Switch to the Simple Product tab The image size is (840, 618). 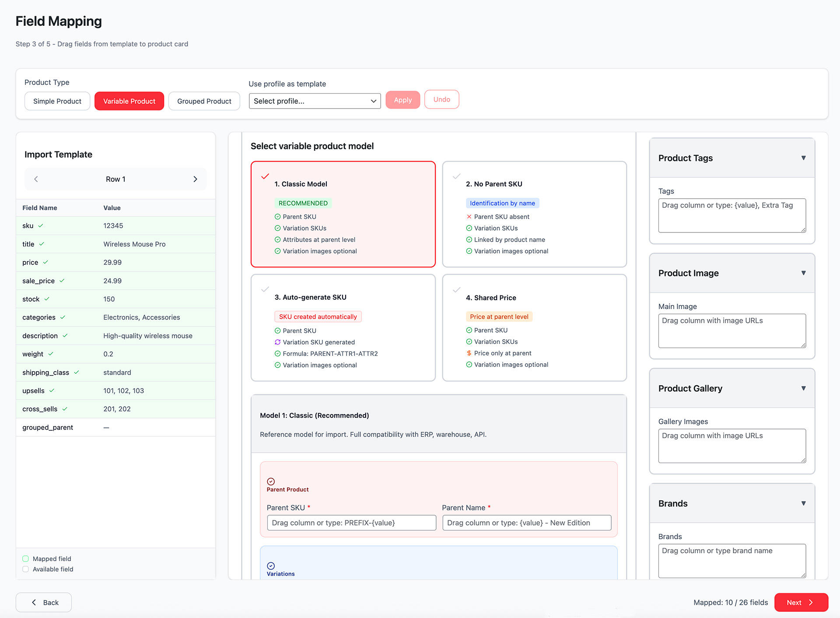[x=57, y=101]
